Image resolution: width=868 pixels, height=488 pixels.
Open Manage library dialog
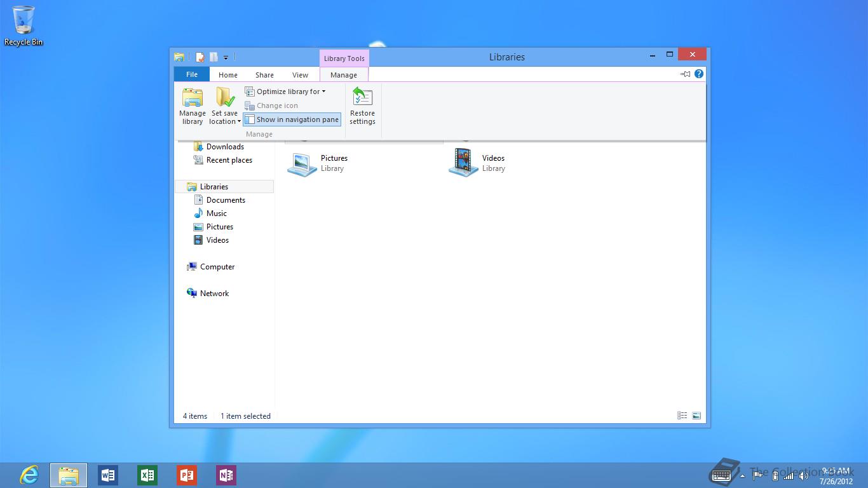pyautogui.click(x=192, y=106)
